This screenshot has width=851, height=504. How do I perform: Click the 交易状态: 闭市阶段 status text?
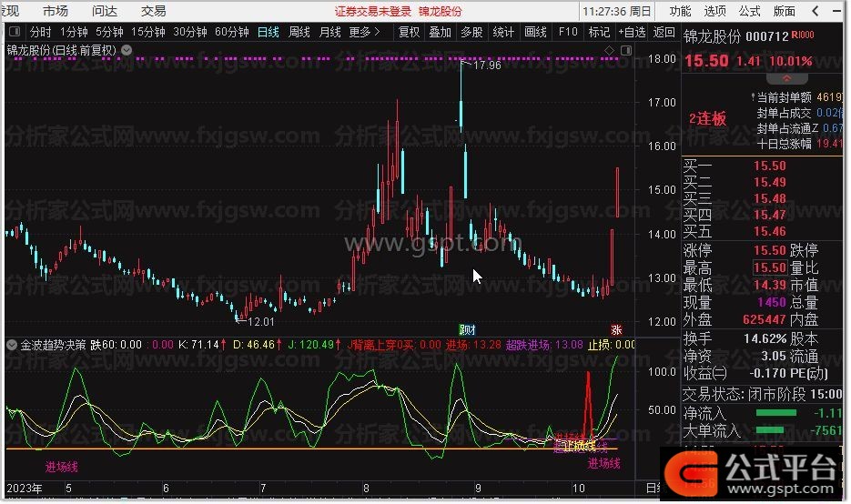(x=745, y=394)
